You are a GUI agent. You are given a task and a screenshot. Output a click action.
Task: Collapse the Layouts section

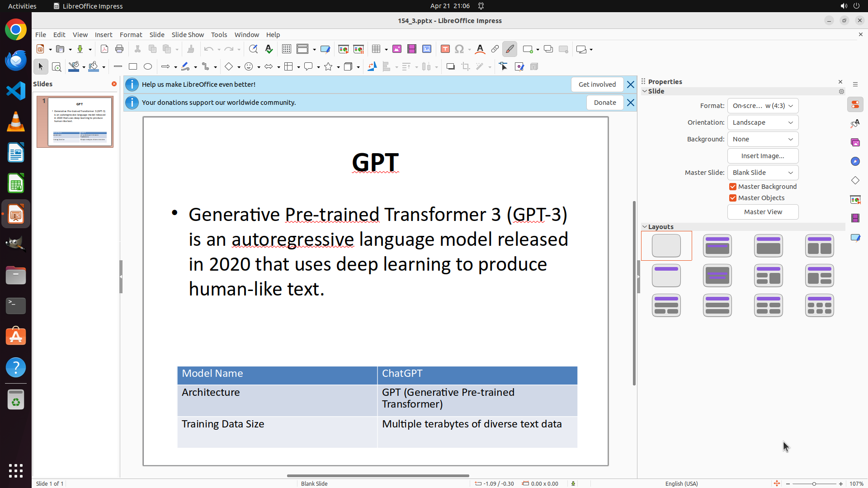pyautogui.click(x=645, y=227)
